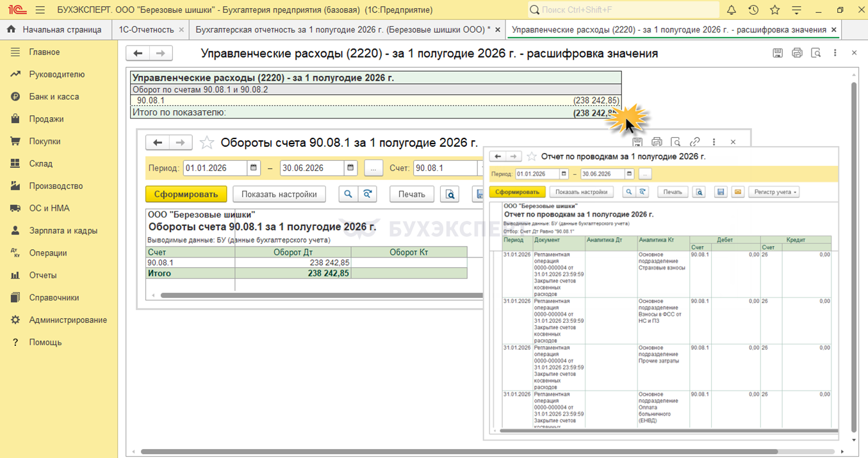Screen dimensions: 868x458
Task: Click Сформировать in Отчет по проводкам
Action: [x=518, y=192]
